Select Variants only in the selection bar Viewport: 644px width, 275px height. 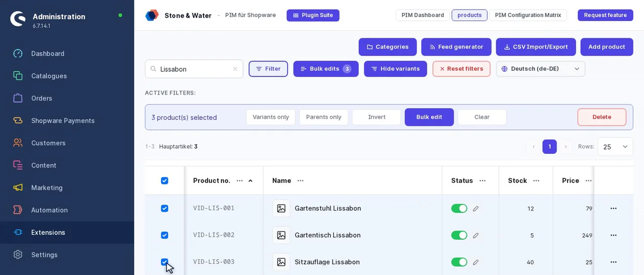tap(271, 117)
